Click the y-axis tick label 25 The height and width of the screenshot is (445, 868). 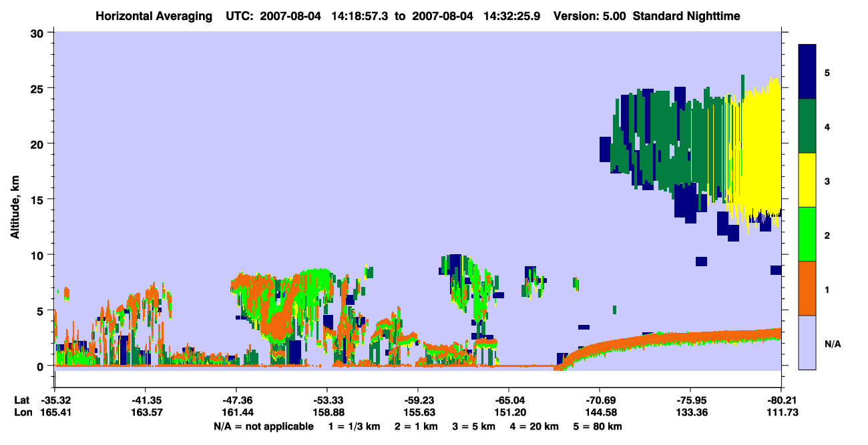(x=39, y=88)
